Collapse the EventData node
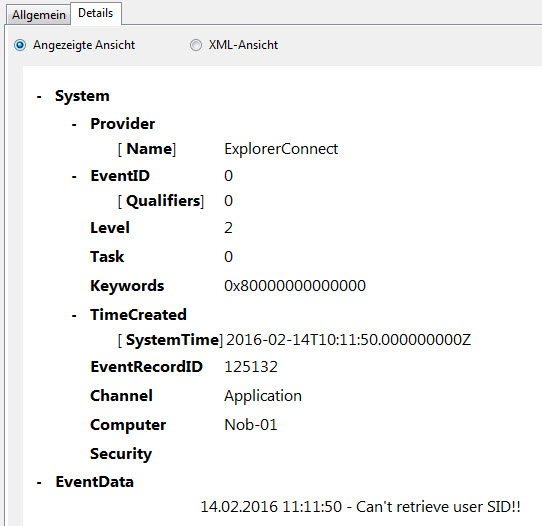 tap(39, 483)
